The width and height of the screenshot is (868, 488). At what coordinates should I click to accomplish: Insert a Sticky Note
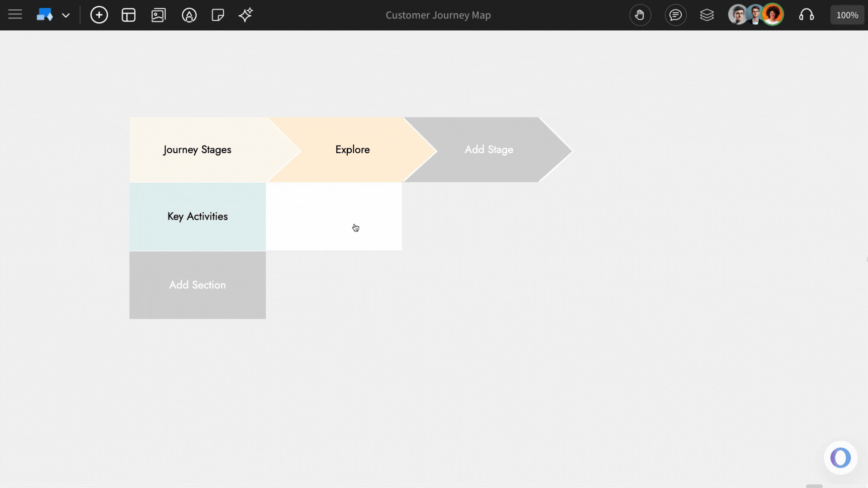218,15
